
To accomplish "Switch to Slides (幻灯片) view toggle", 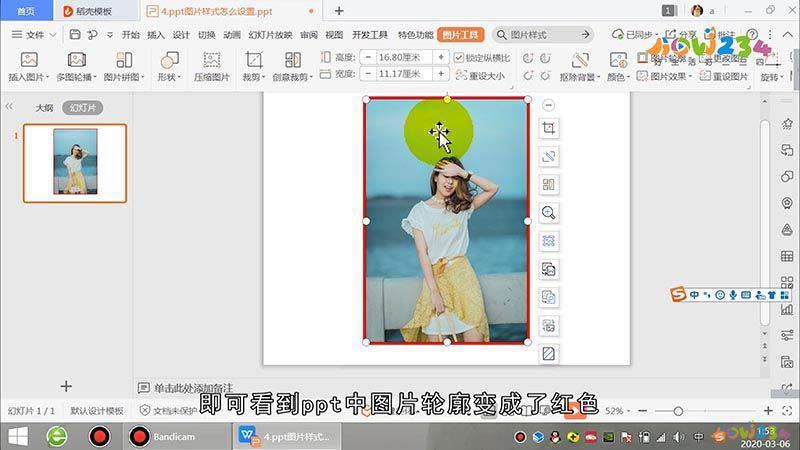I will [x=83, y=108].
